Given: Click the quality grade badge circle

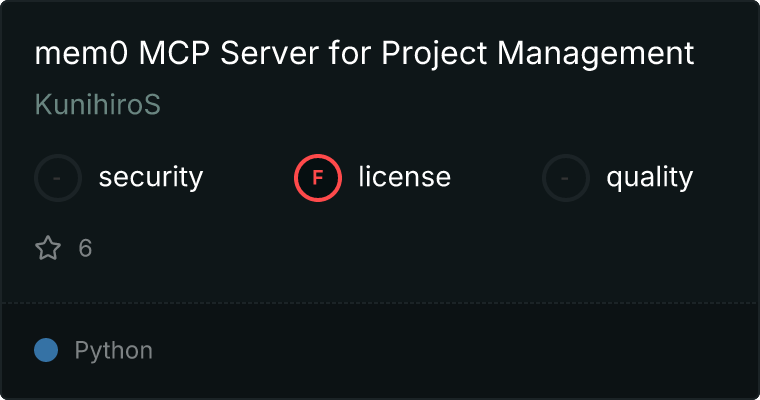Looking at the screenshot, I should click(x=566, y=178).
